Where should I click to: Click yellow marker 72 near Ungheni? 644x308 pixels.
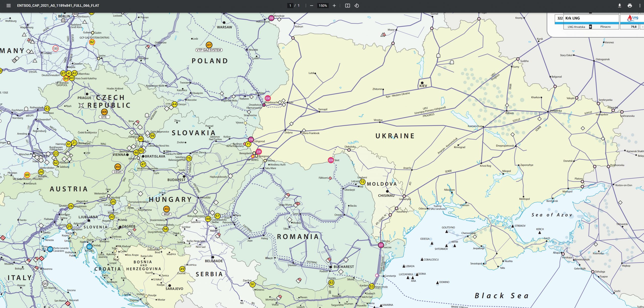[x=363, y=182]
